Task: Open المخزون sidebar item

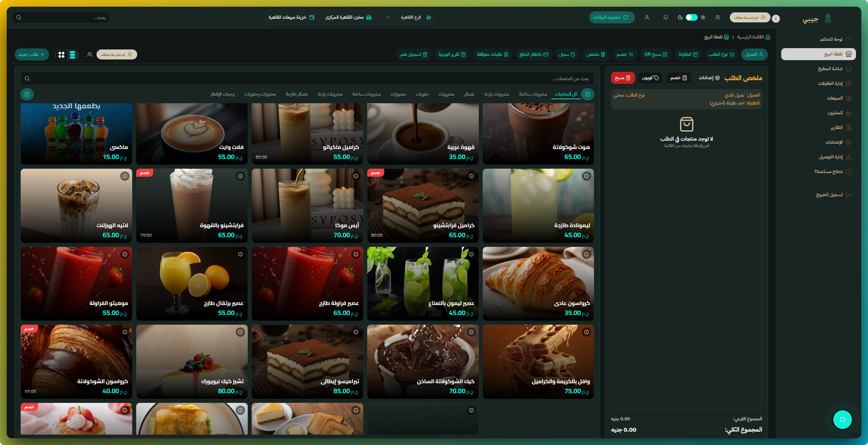Action: coord(818,113)
